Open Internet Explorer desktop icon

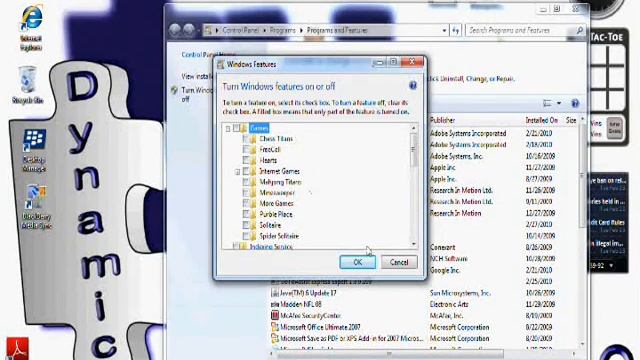[x=31, y=18]
